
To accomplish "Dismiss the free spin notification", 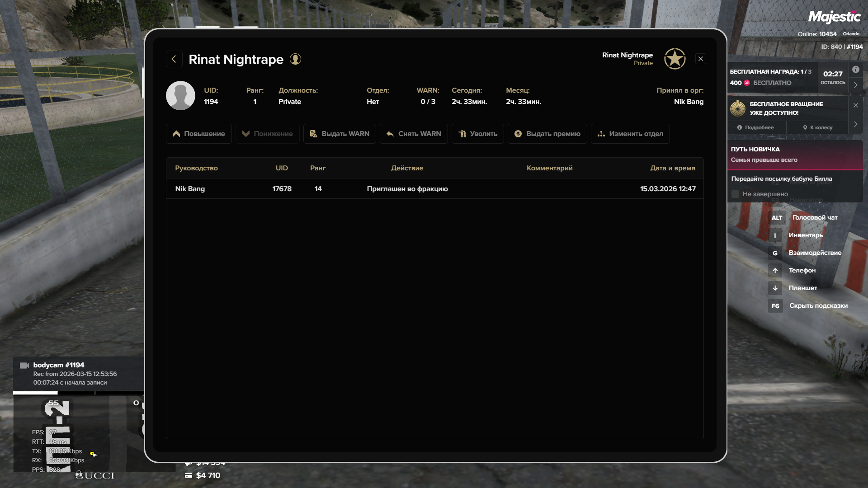I will point(855,105).
